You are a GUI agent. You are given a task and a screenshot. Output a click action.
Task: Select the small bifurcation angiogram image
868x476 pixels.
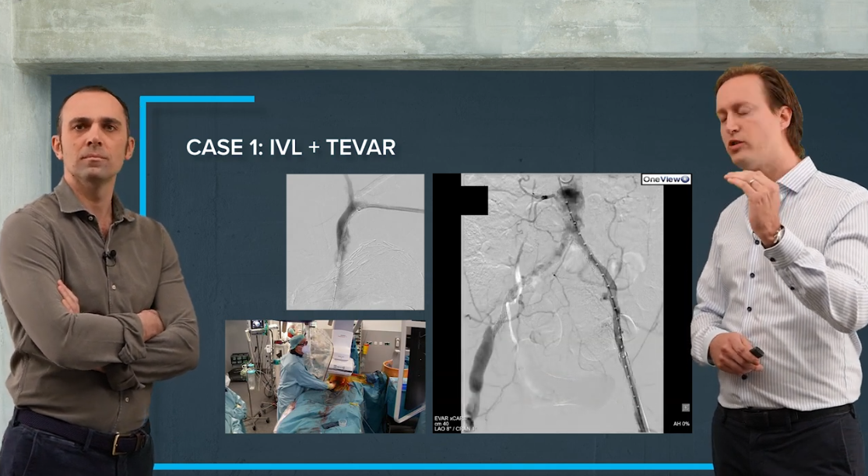355,242
